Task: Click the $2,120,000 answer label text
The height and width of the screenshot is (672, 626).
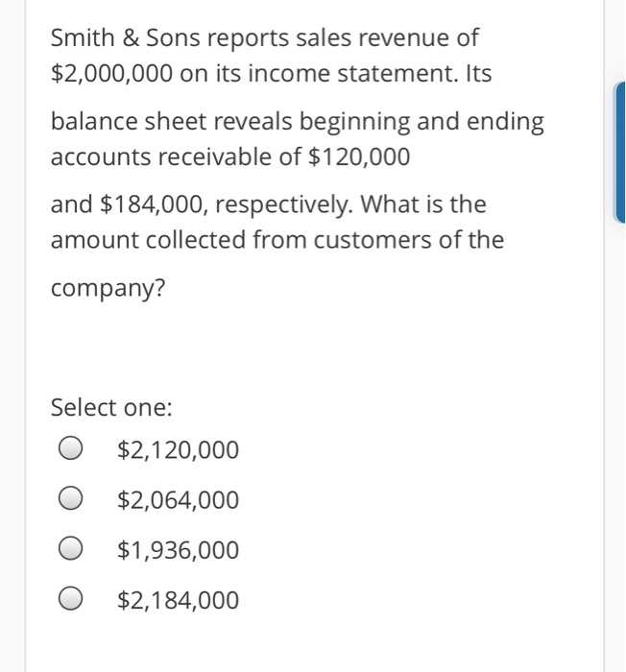Action: (178, 450)
